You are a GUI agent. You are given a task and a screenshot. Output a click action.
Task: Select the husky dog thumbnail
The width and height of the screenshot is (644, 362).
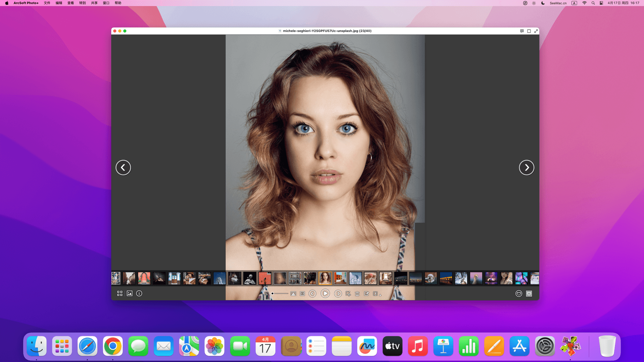coord(234,278)
